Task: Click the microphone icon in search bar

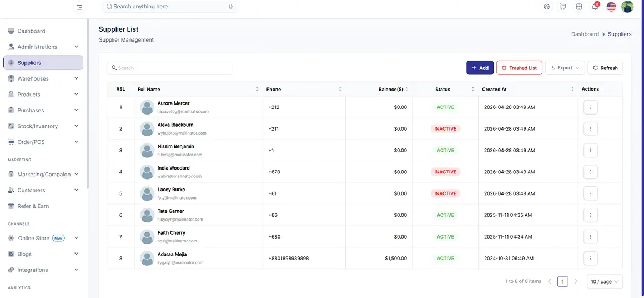Action: (231, 7)
